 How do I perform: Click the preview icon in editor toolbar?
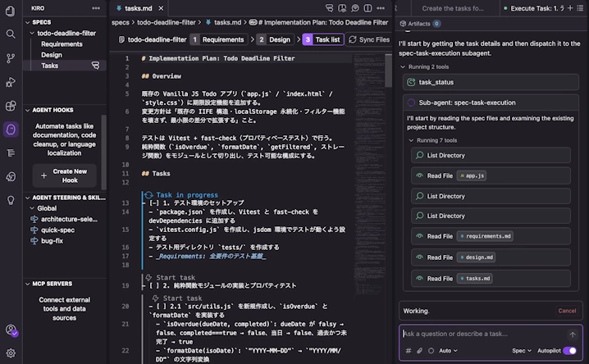click(342, 8)
